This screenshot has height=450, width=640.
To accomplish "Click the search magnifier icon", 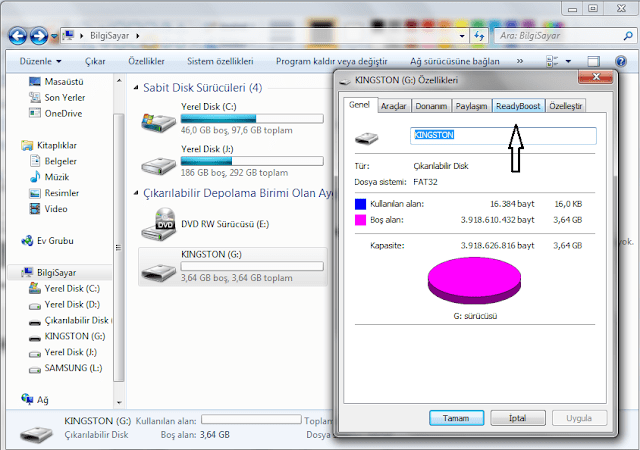I will (628, 36).
